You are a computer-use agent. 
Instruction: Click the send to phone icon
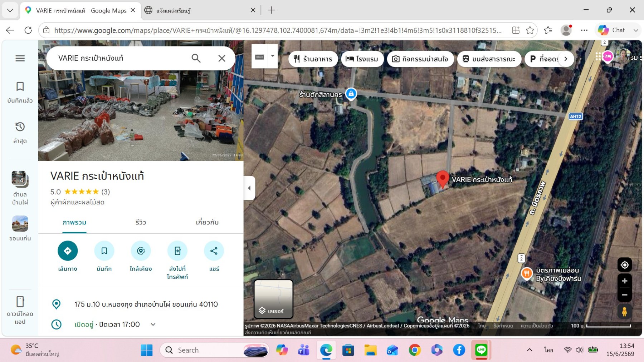pos(177,251)
